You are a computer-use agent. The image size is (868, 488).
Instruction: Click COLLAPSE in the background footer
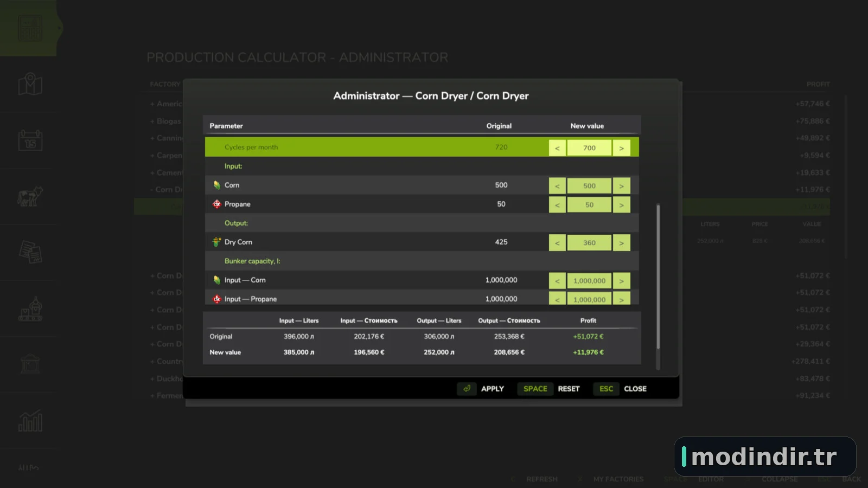point(780,479)
